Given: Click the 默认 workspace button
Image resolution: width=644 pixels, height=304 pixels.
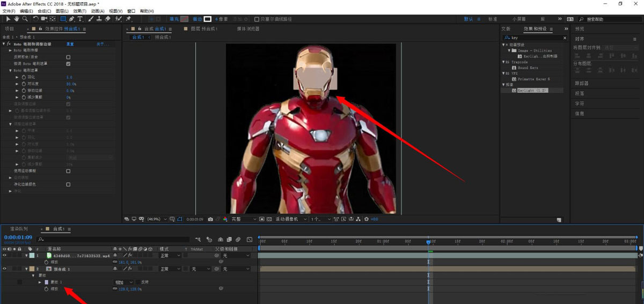Looking at the screenshot, I should 469,19.
